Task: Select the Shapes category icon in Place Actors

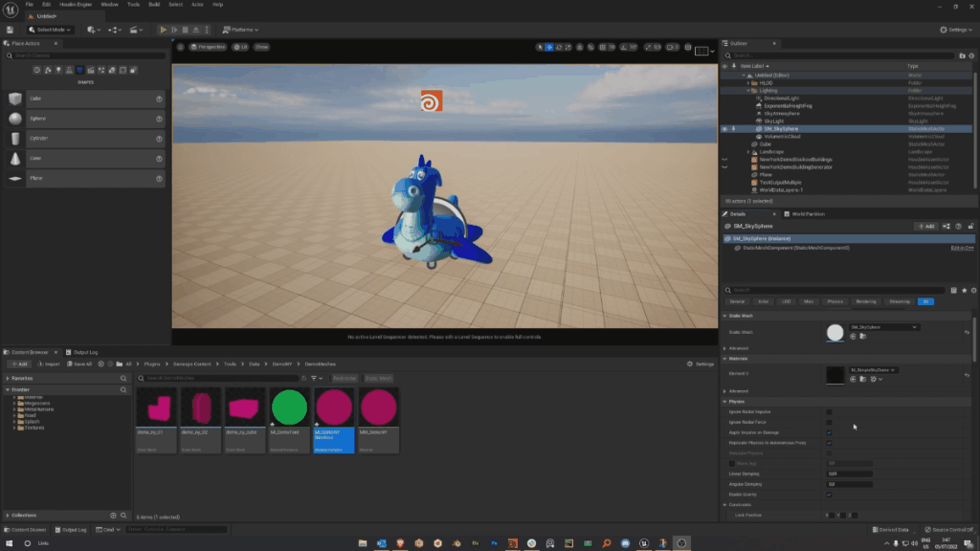Action: point(79,69)
